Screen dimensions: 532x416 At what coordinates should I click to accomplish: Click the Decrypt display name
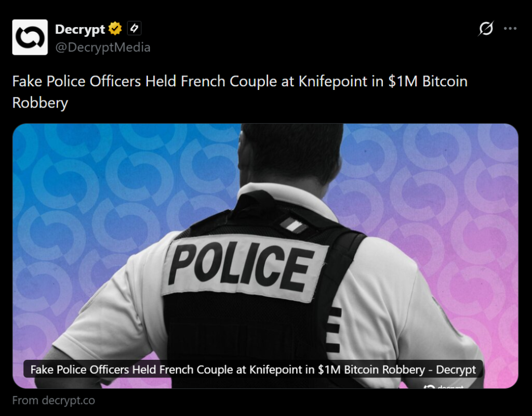[x=79, y=29]
